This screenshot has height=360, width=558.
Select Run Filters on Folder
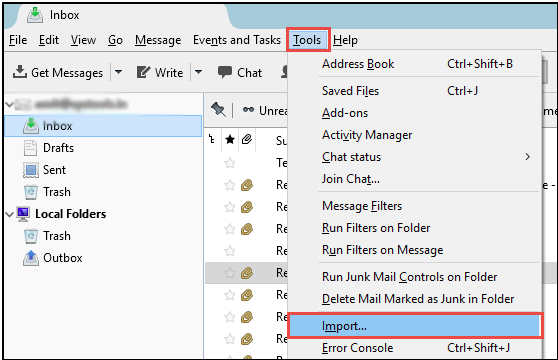tap(415, 228)
